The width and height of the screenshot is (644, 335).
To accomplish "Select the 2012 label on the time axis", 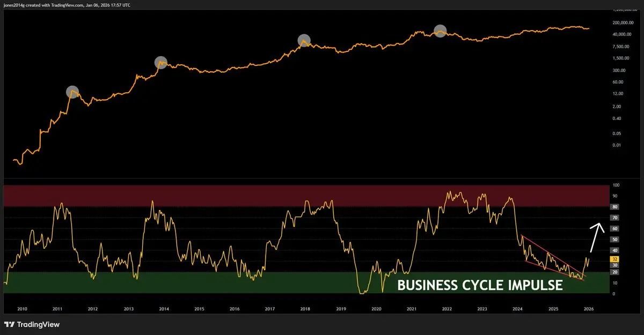I will coord(93,309).
